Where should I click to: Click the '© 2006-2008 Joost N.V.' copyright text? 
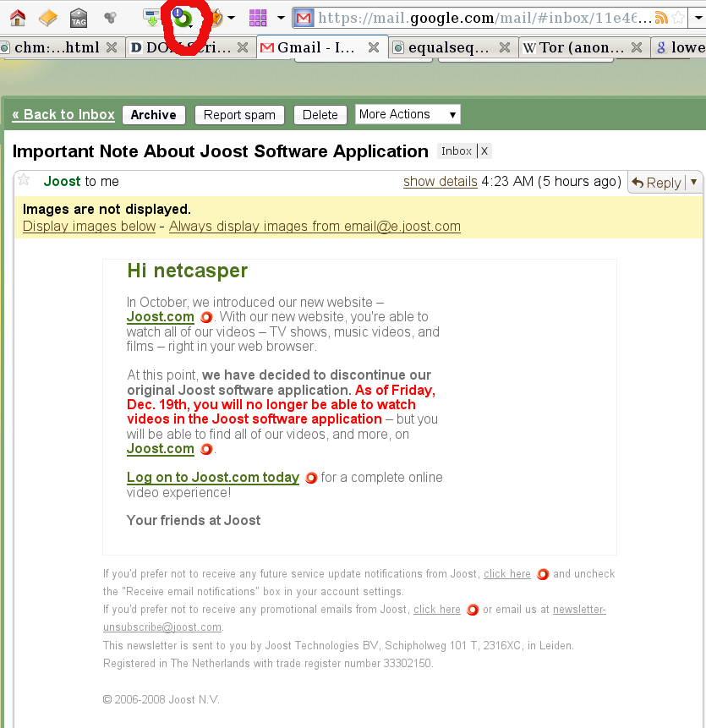click(161, 699)
